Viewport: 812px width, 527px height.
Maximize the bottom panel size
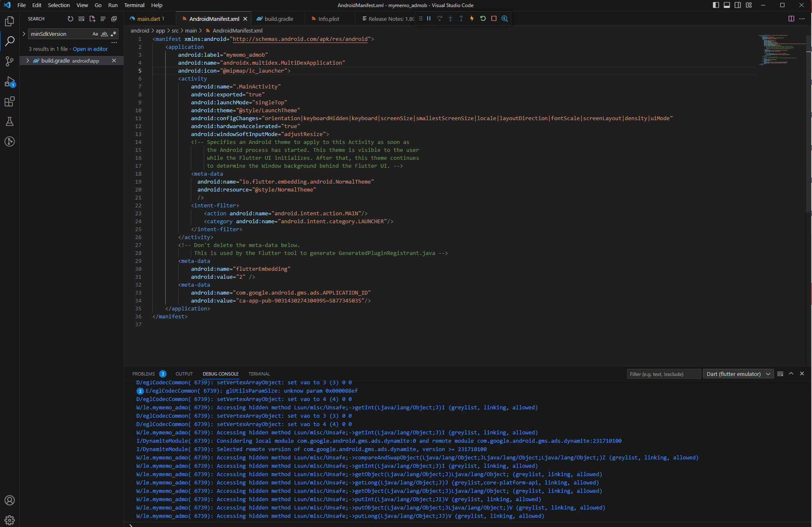pos(791,374)
